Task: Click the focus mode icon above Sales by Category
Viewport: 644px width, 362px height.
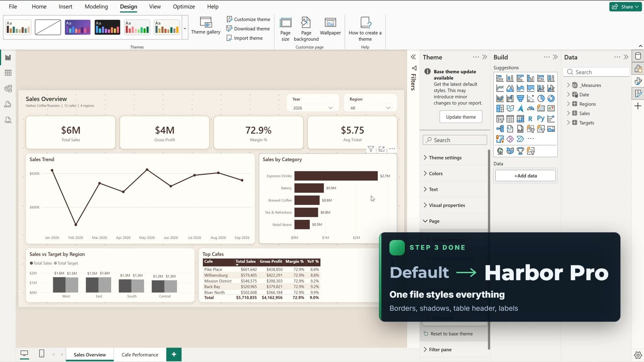Action: point(382,149)
